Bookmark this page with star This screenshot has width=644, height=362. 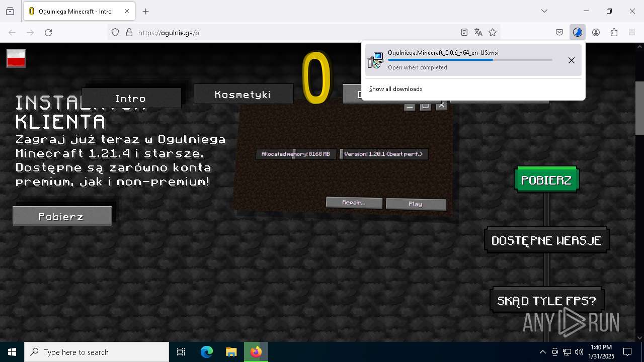click(493, 32)
